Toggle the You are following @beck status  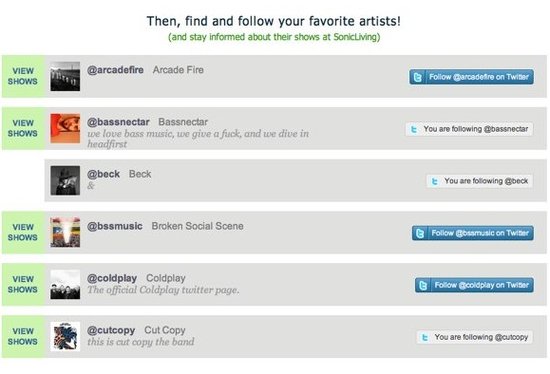[x=479, y=181]
